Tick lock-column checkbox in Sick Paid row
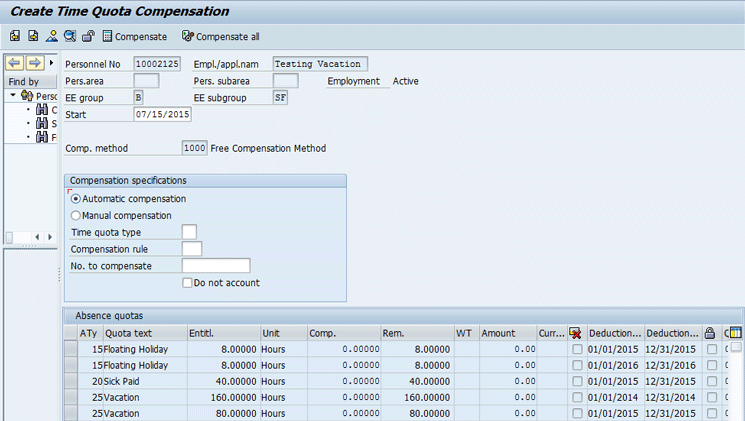The height and width of the screenshot is (421, 745). pyautogui.click(x=712, y=381)
